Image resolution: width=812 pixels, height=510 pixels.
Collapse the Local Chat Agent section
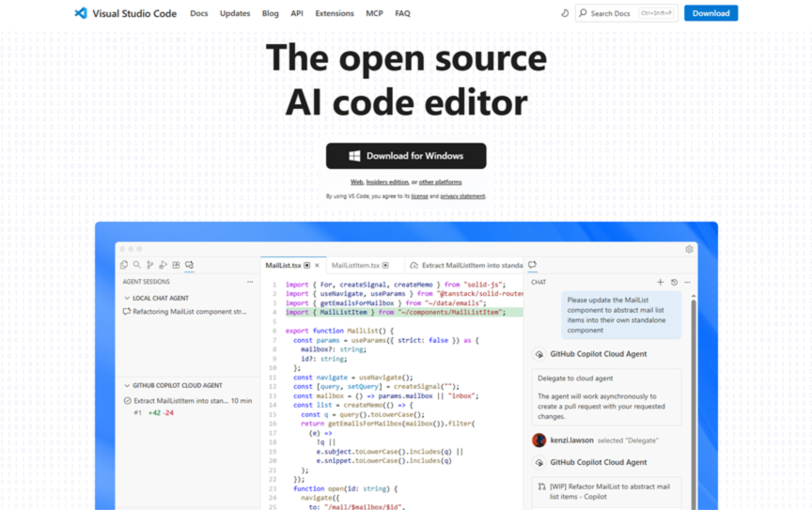click(x=127, y=299)
